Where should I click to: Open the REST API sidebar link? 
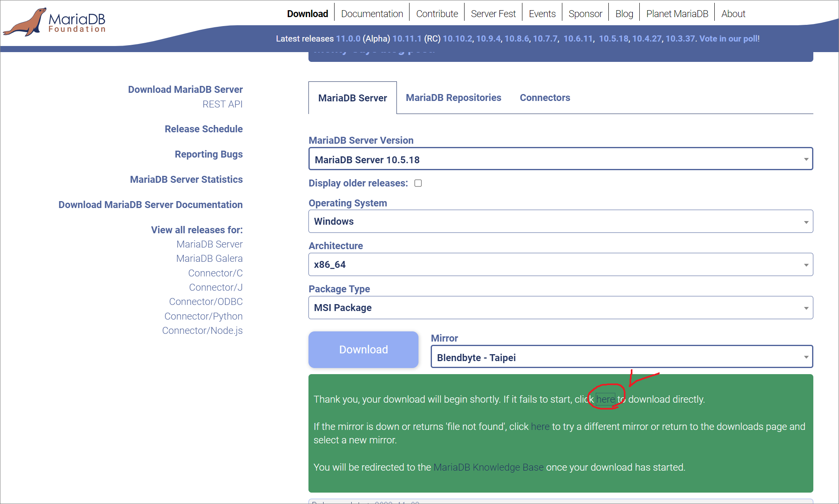[222, 104]
